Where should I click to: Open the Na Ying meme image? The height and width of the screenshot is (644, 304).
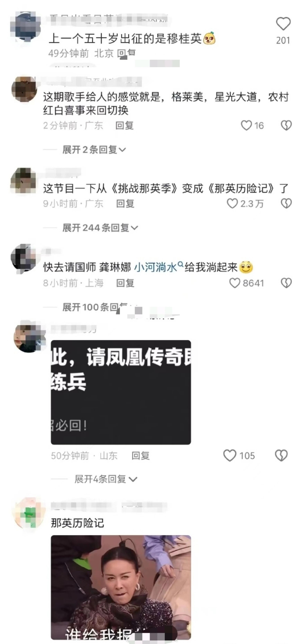pyautogui.click(x=121, y=587)
